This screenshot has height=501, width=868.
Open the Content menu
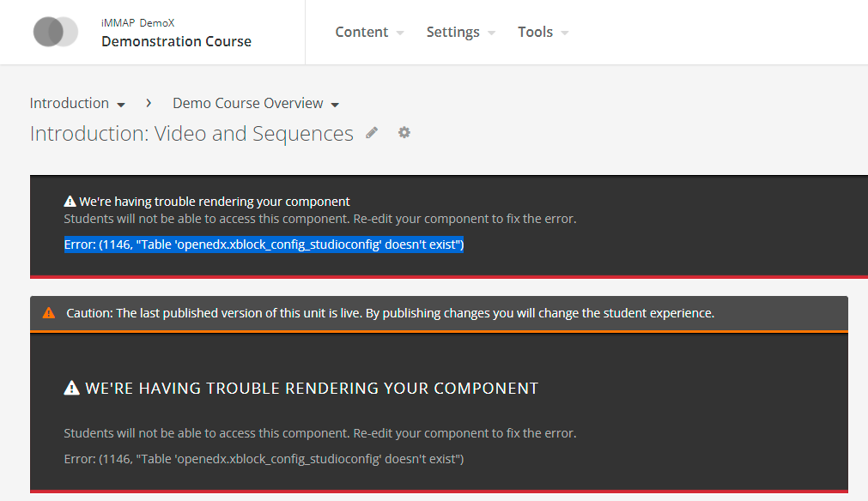coord(361,32)
